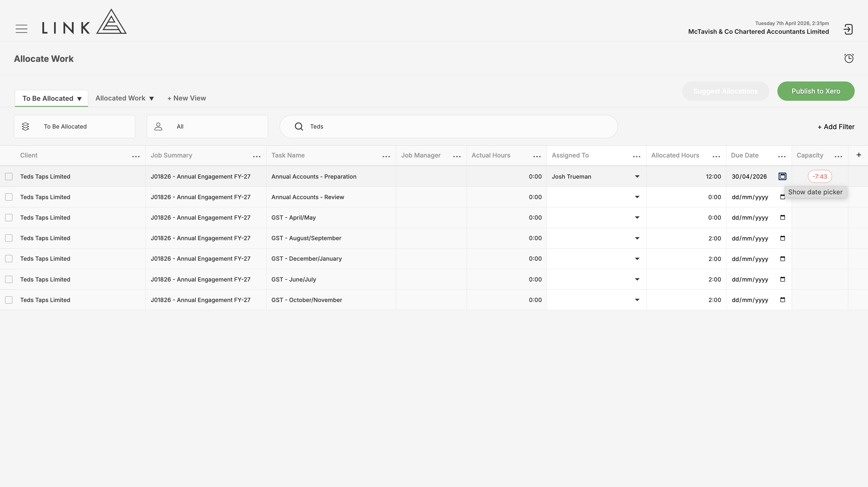Click the GST - October/November task name
Screen dimensions: 868x487
pyautogui.click(x=307, y=300)
